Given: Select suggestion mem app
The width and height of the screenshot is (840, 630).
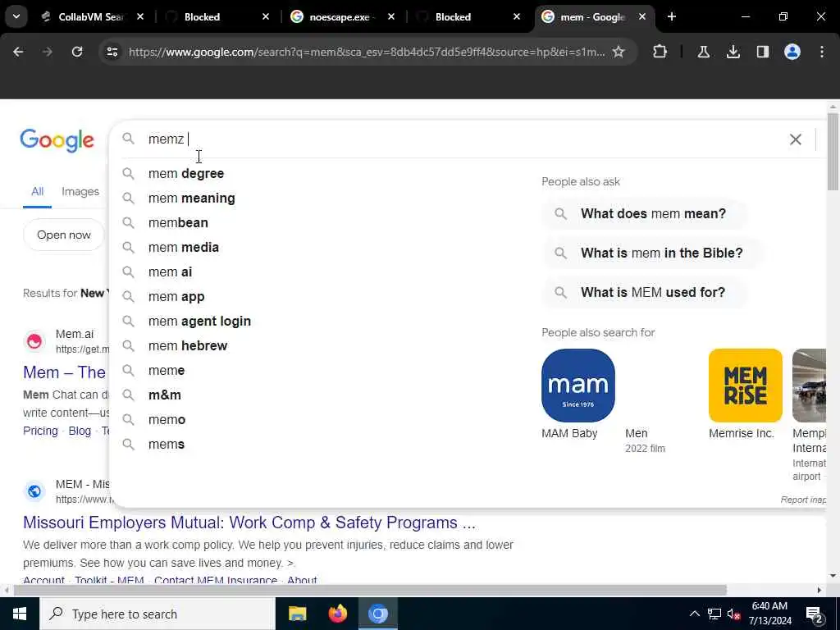Looking at the screenshot, I should (176, 297).
